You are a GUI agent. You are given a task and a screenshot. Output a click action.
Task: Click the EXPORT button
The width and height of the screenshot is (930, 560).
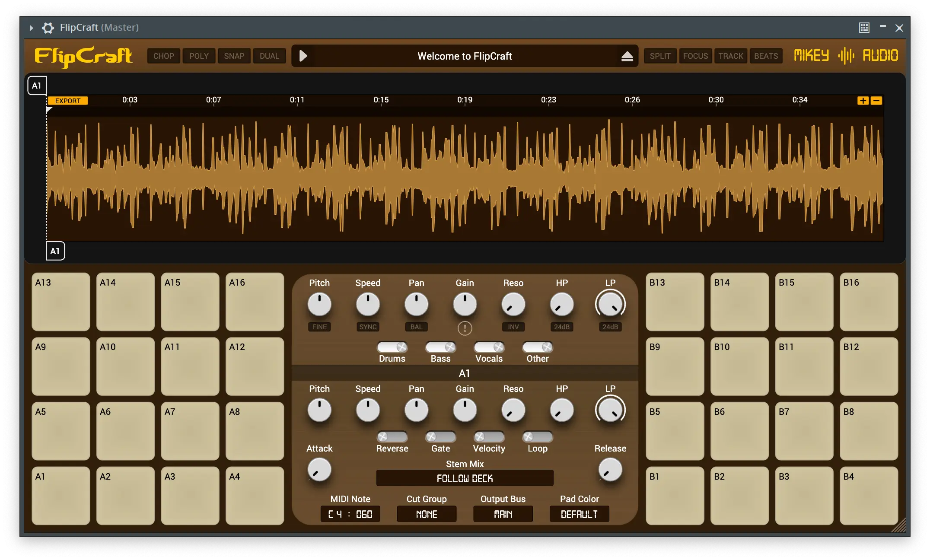pos(68,101)
